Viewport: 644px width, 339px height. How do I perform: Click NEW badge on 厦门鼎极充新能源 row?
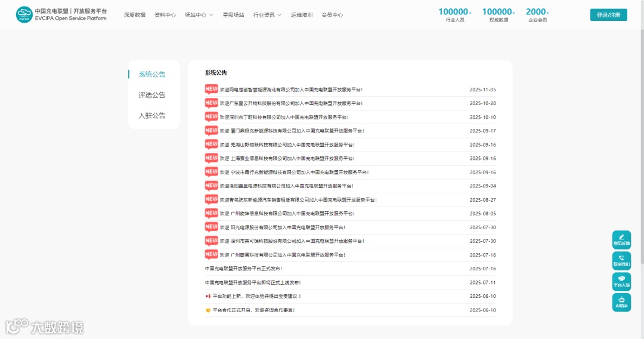(x=211, y=130)
